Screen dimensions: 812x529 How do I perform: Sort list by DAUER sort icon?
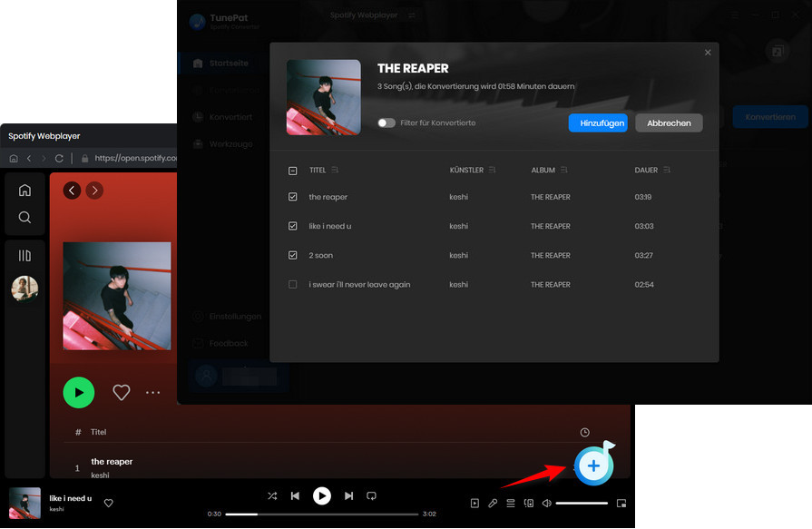(x=667, y=170)
